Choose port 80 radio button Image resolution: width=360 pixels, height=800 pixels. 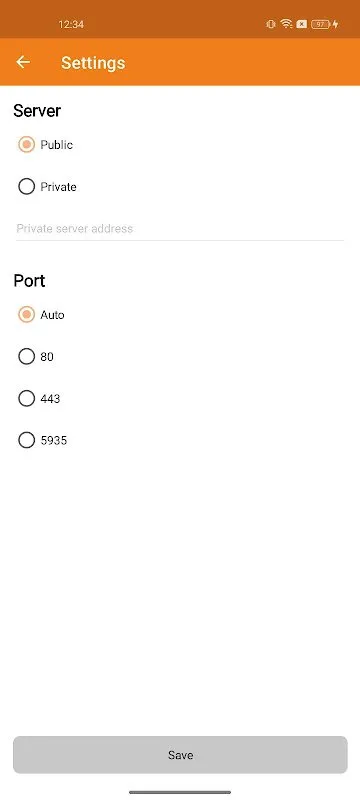[27, 356]
